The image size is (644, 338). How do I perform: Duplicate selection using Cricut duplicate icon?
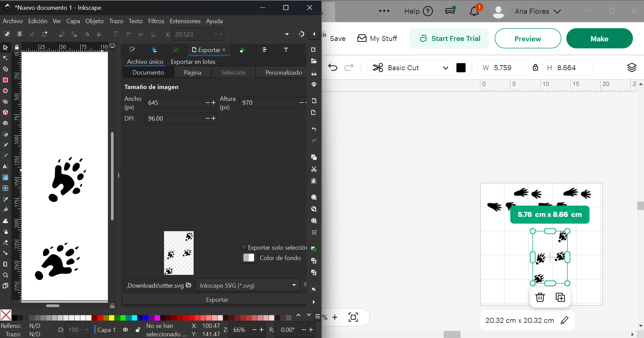click(x=560, y=297)
